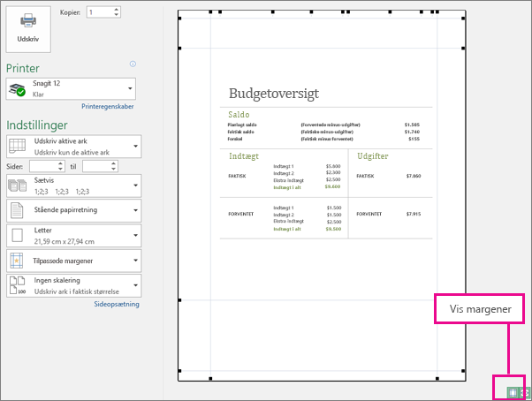Open the Sideopsætning link
Screen dimensions: 532x401
[x=117, y=304]
